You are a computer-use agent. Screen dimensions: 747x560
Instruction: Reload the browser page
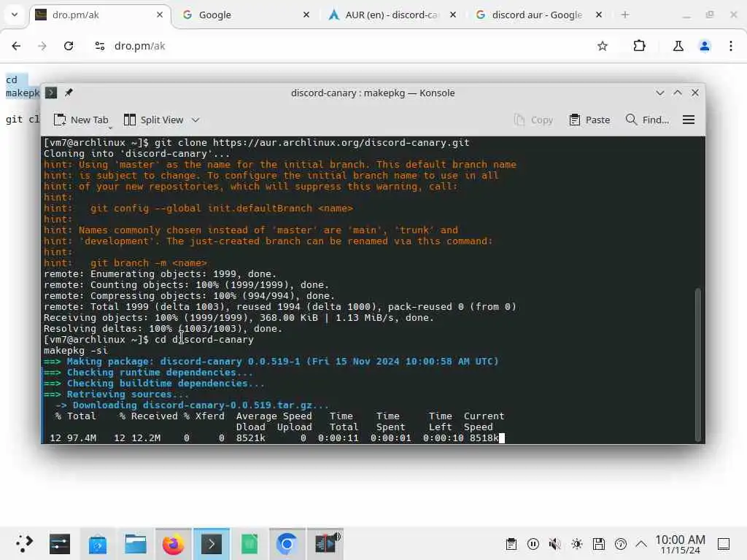coord(69,46)
